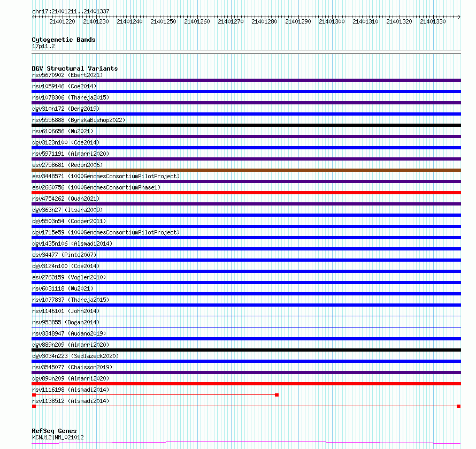Open nsv953855 (Dogan2014) label
This screenshot has width=476, height=449.
[66, 322]
